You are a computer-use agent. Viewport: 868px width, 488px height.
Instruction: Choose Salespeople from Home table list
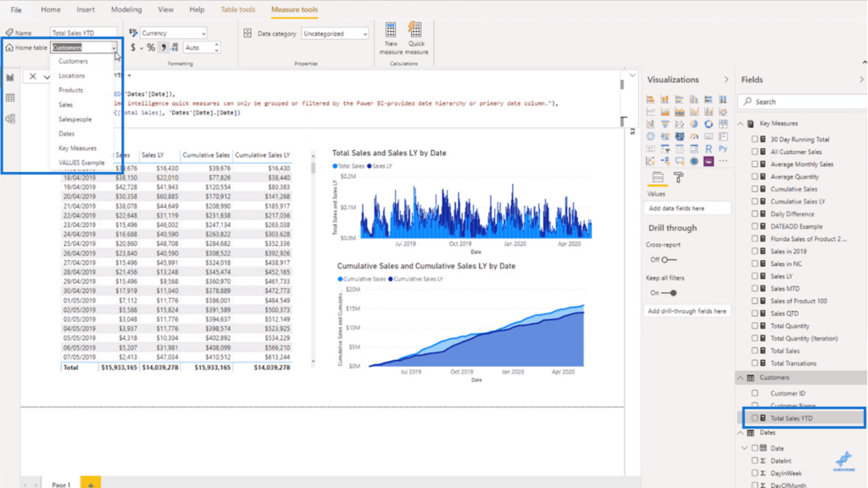tap(75, 119)
